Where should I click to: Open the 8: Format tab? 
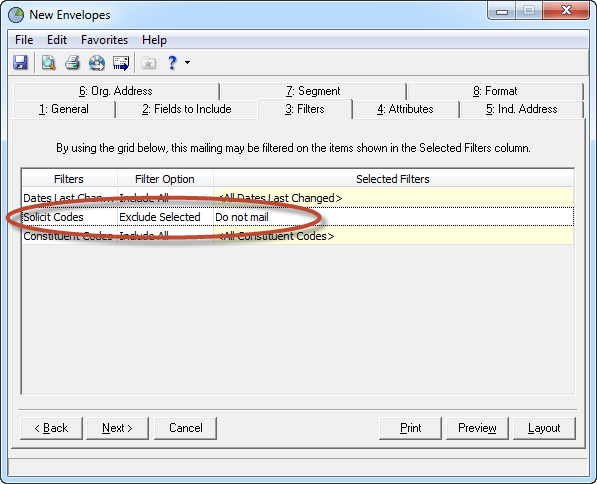tap(495, 91)
